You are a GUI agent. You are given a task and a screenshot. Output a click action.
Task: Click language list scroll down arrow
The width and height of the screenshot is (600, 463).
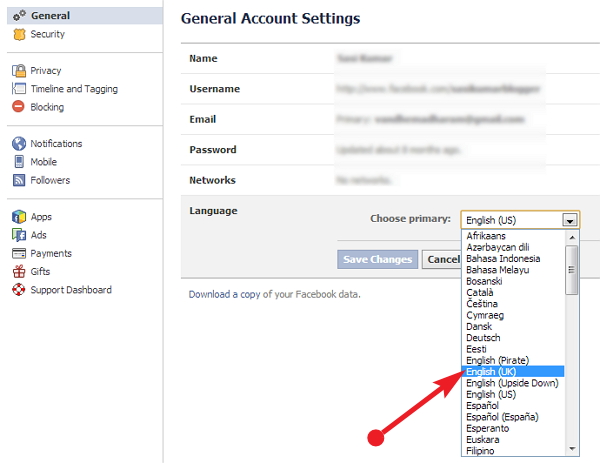[x=572, y=448]
